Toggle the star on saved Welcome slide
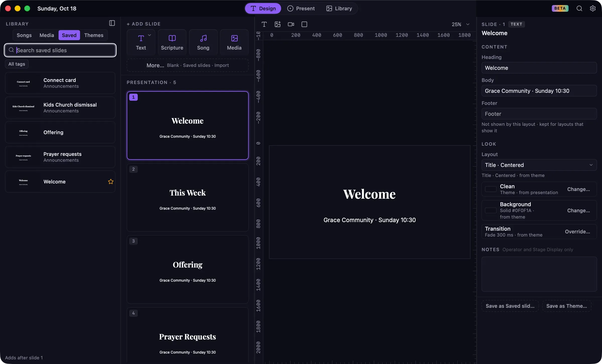602x364 pixels. (x=111, y=181)
